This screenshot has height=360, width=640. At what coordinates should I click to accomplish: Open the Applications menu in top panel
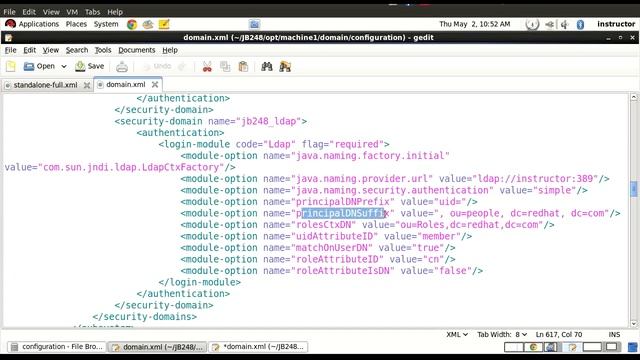32,24
